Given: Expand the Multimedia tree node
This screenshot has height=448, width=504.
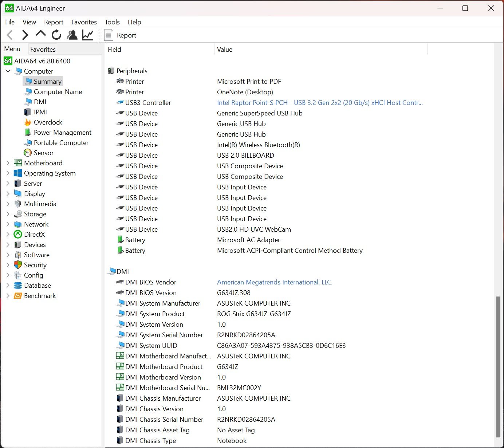Looking at the screenshot, I should 8,204.
